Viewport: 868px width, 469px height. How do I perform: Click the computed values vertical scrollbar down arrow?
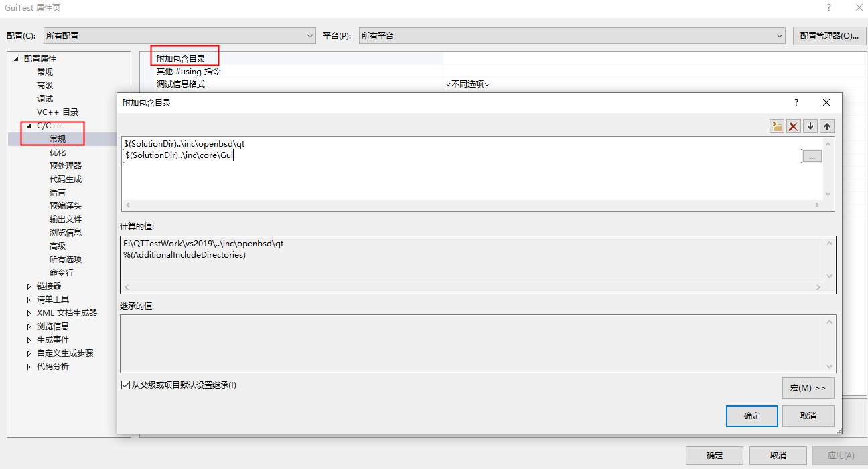[830, 276]
